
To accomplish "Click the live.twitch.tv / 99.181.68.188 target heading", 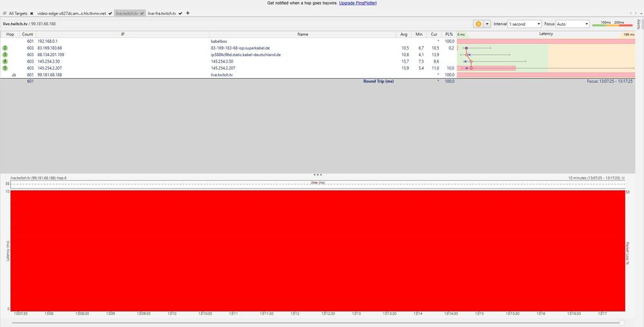I will pos(29,24).
